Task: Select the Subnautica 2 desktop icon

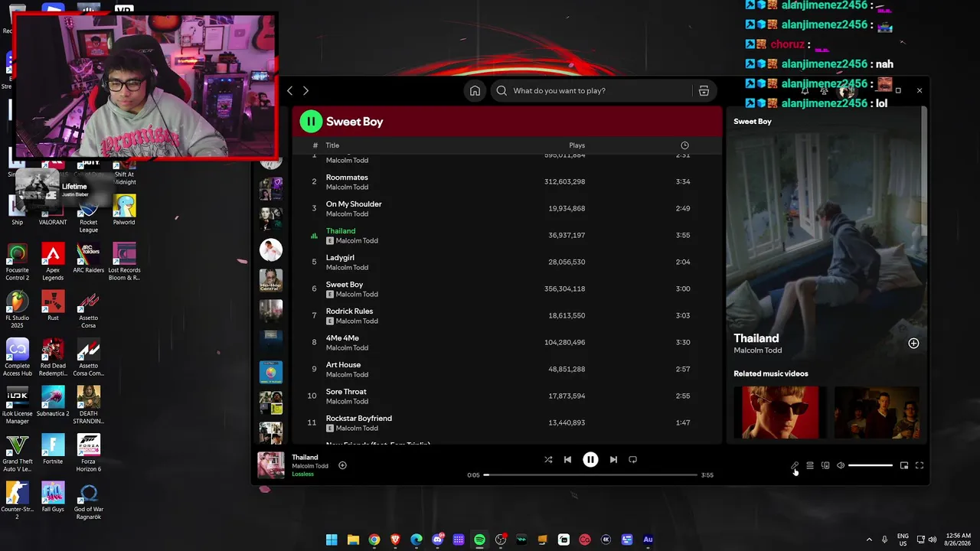Action: (53, 402)
